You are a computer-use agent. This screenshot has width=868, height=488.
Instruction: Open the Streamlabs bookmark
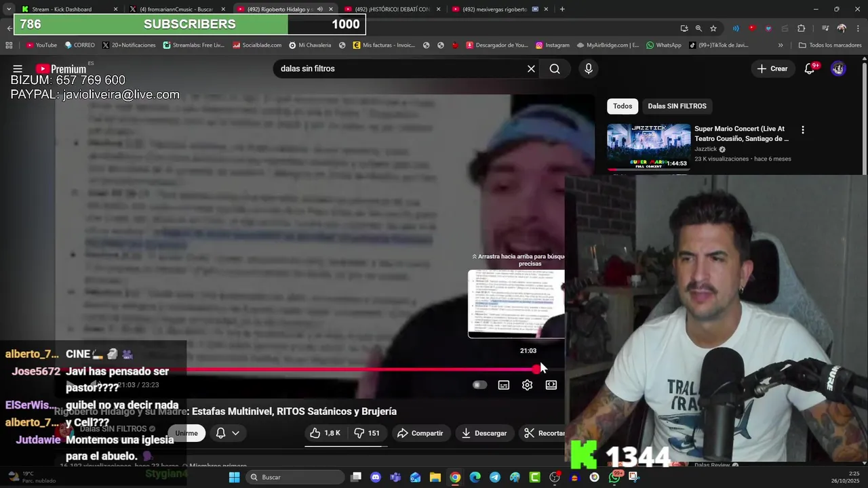click(x=193, y=45)
